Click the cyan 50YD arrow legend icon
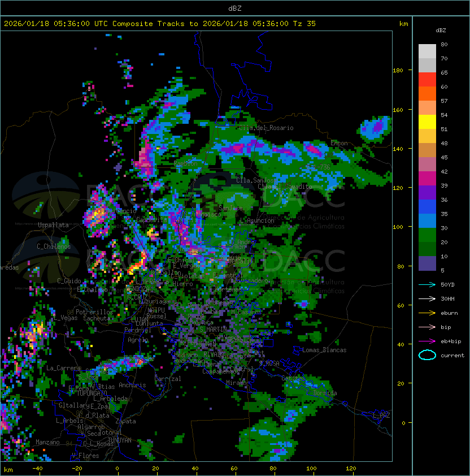The image size is (470, 476). [427, 284]
